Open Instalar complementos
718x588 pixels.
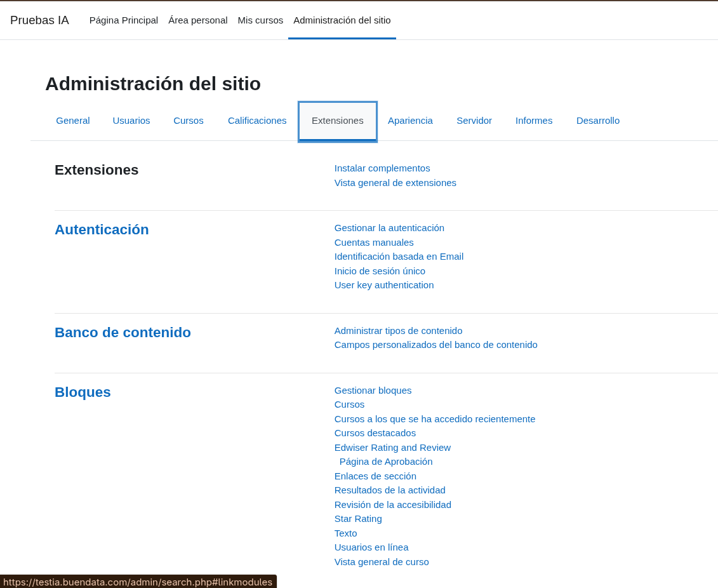tap(382, 168)
